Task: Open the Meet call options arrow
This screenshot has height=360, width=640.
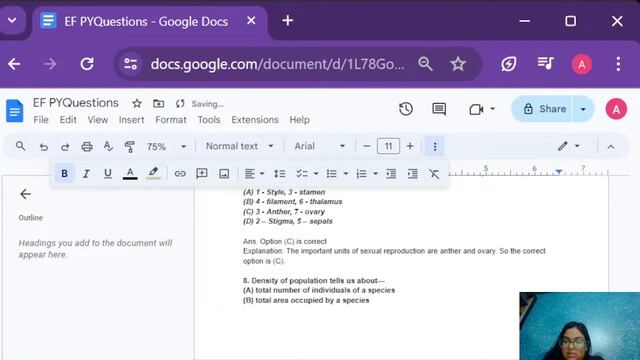Action: (493, 109)
